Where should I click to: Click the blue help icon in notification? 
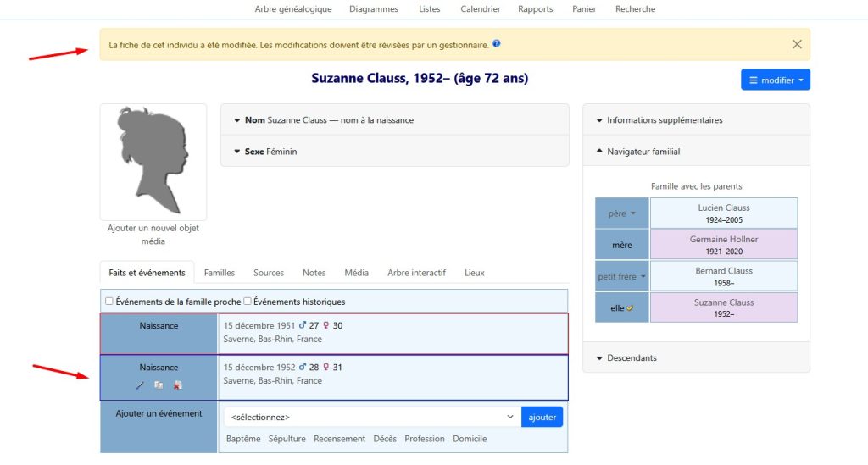[x=497, y=43]
